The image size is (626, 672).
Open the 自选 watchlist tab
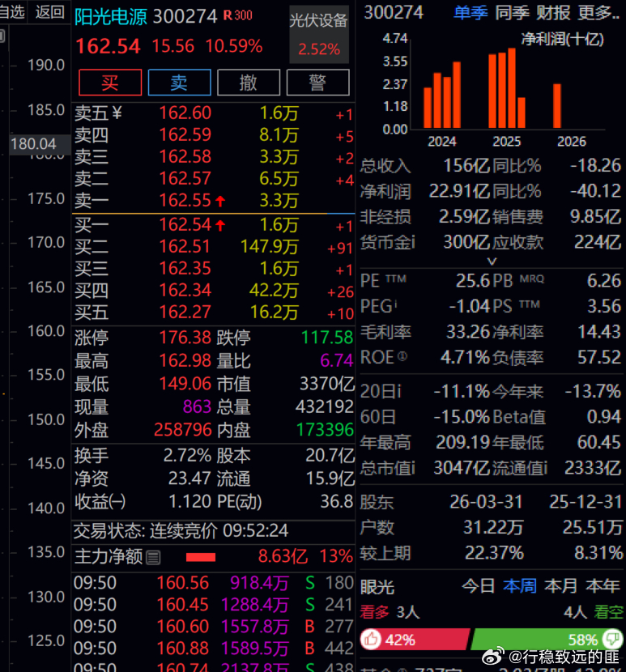(x=12, y=12)
